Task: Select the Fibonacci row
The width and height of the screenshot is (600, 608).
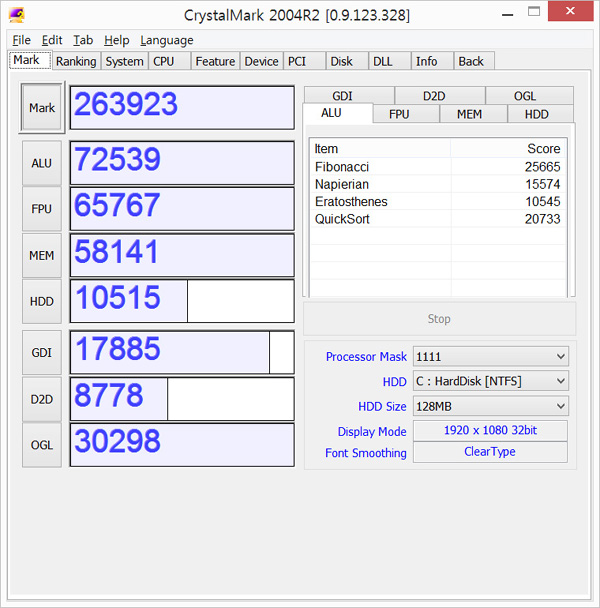Action: tap(438, 167)
